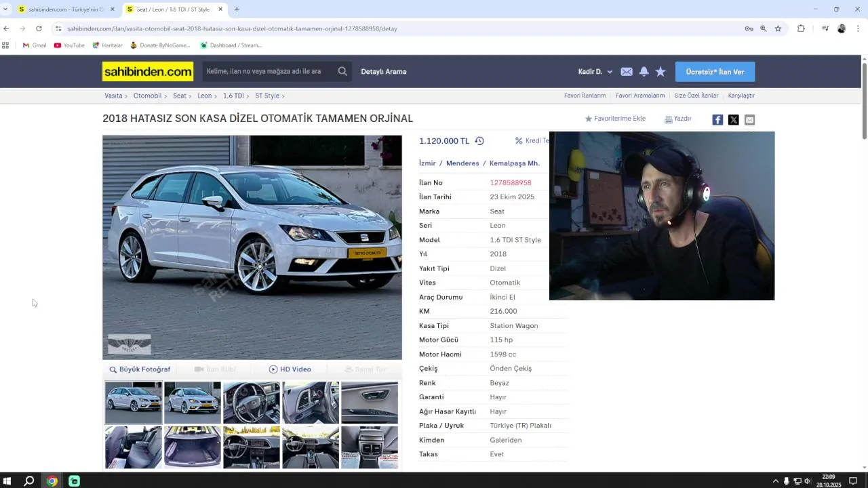Open the Chrome apps grid icon

pyautogui.click(x=5, y=45)
